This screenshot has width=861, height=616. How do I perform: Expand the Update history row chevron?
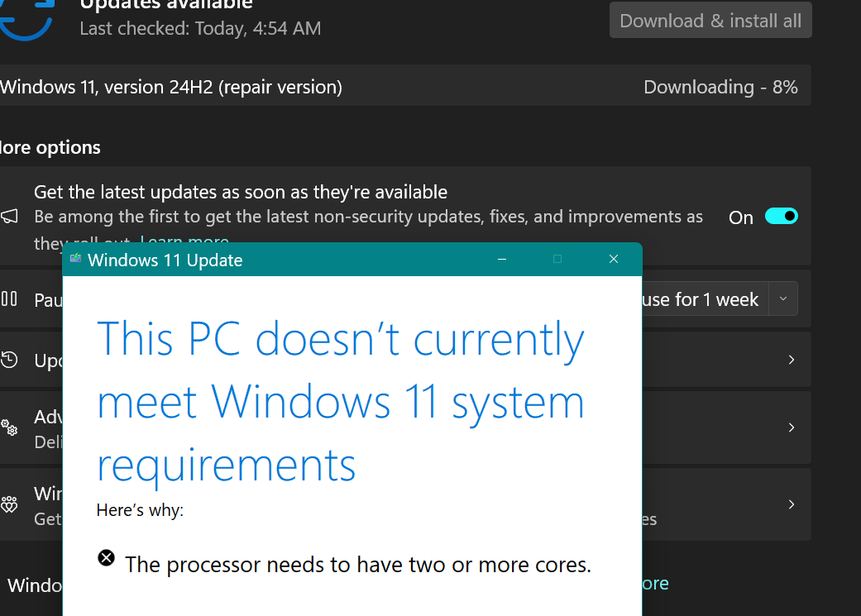[x=792, y=360]
